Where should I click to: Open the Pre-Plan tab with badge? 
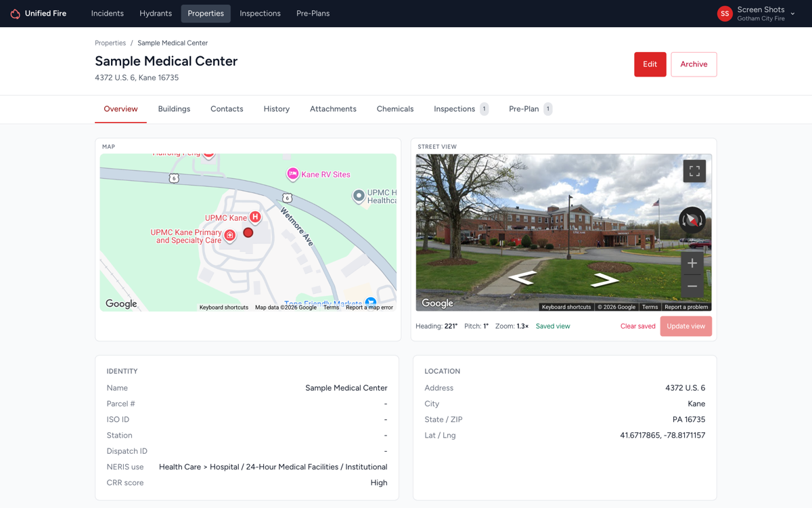[x=531, y=109]
